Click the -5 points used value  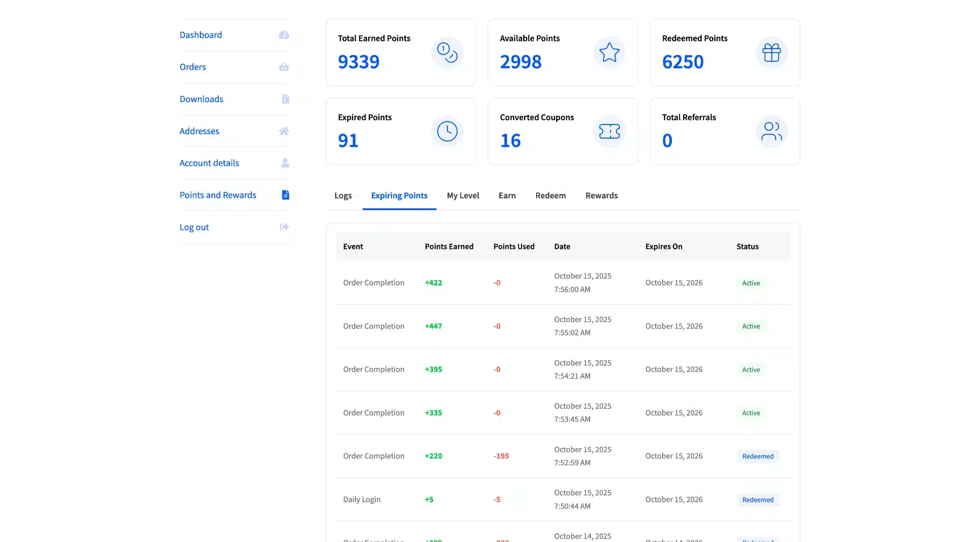click(497, 499)
